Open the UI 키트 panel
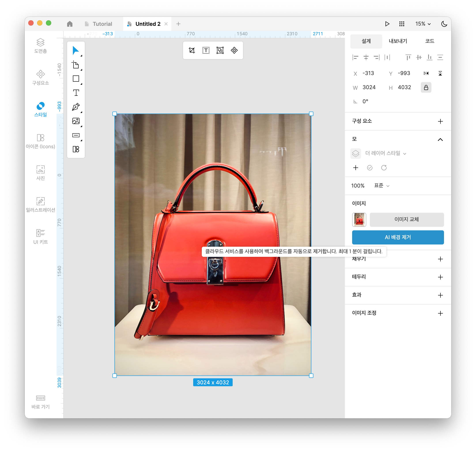The height and width of the screenshot is (451, 476). coord(40,237)
